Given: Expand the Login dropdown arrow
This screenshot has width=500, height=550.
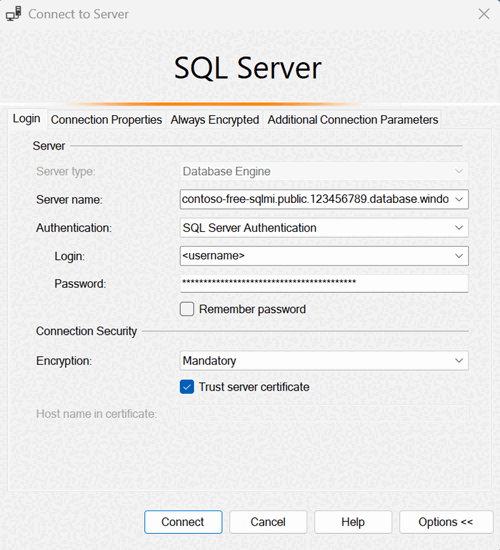Looking at the screenshot, I should click(x=459, y=256).
